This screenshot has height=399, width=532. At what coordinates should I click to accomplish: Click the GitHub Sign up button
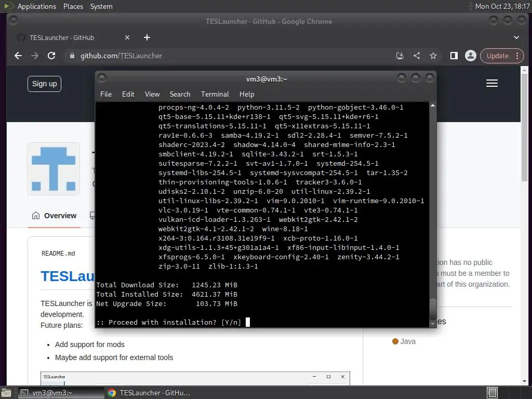tap(45, 84)
